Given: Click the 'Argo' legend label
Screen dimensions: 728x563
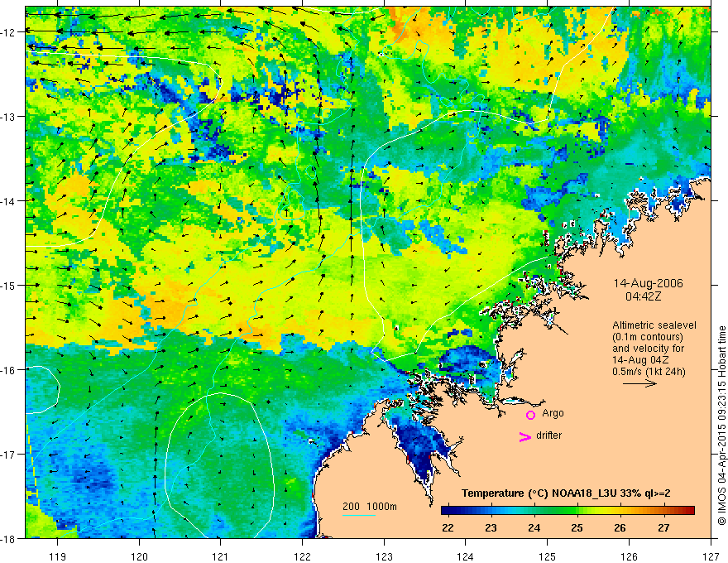Looking at the screenshot, I should [x=553, y=413].
